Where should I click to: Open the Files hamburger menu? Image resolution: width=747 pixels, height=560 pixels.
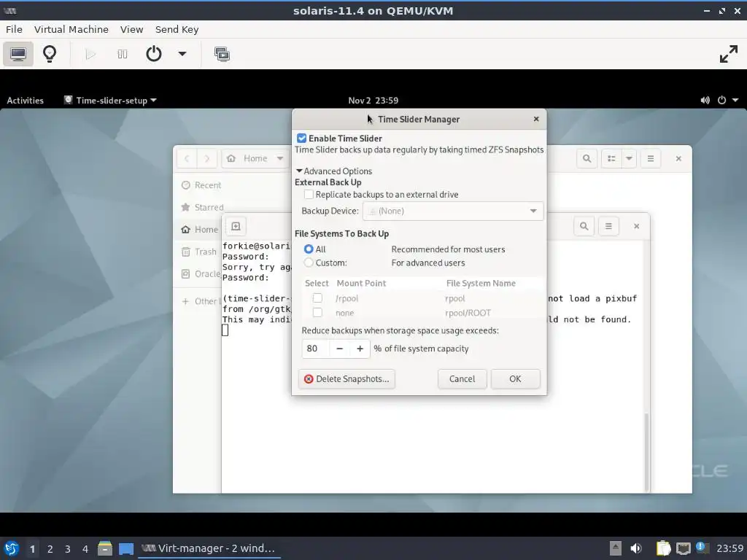click(650, 158)
